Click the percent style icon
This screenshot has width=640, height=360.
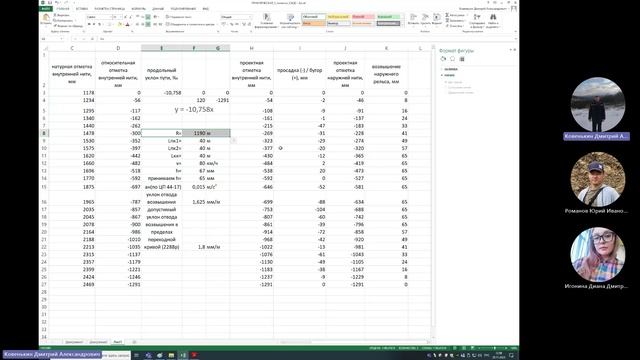pos(232,24)
